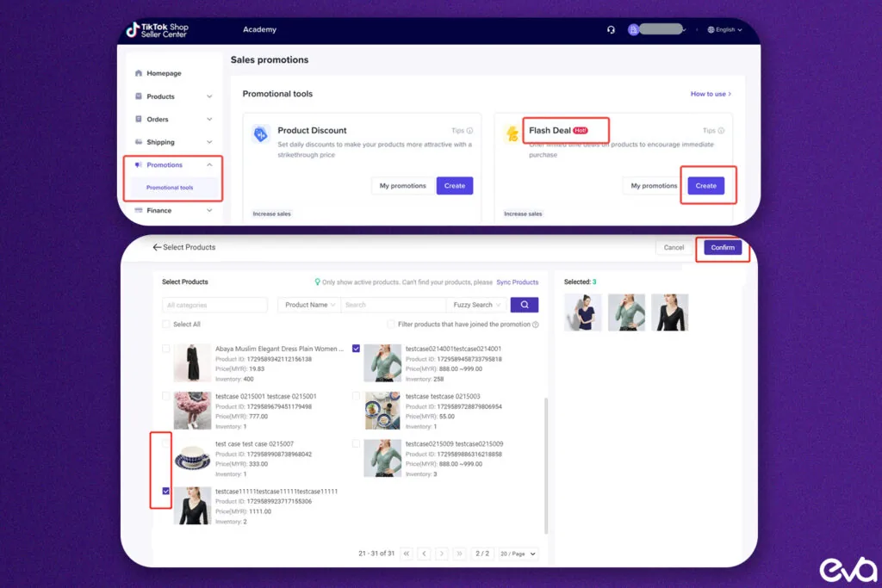Click the Products sidebar icon

click(x=139, y=96)
